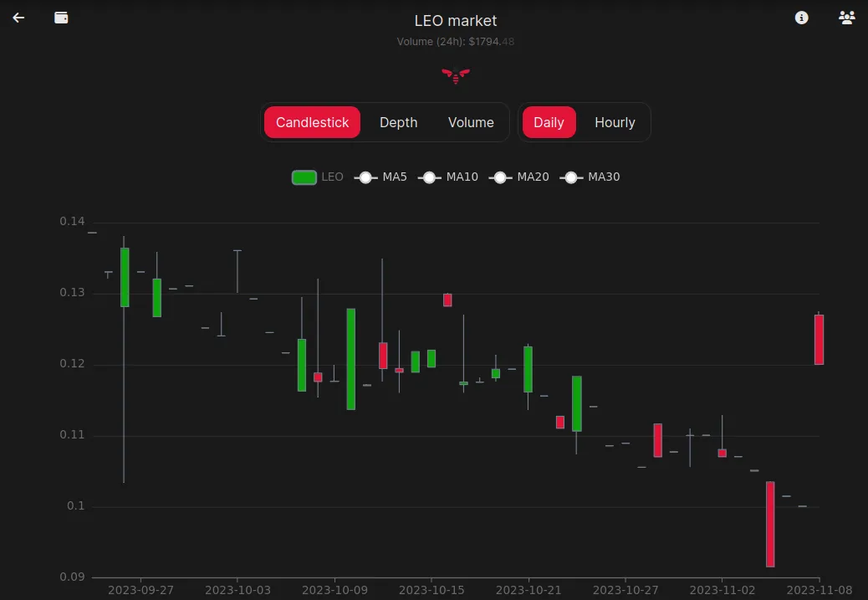Click the LEO market title
Viewport: 868px width, 600px height.
[456, 21]
